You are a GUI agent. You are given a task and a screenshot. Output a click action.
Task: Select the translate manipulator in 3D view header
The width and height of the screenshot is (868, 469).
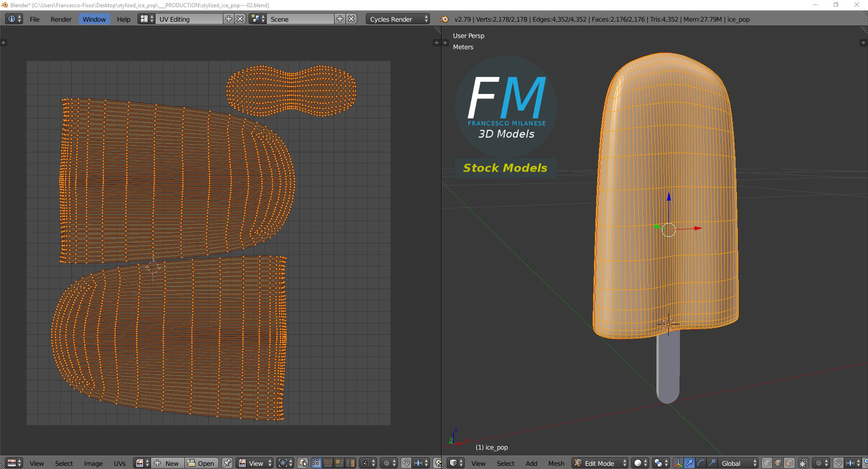click(689, 463)
